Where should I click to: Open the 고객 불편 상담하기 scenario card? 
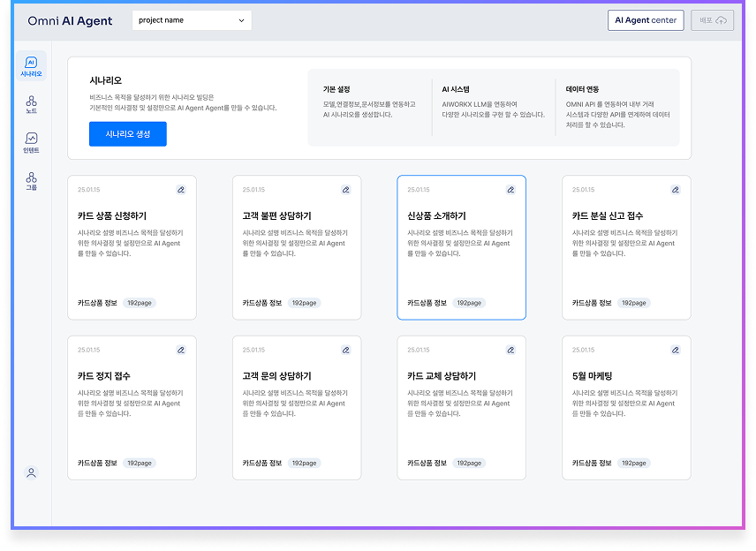[297, 247]
